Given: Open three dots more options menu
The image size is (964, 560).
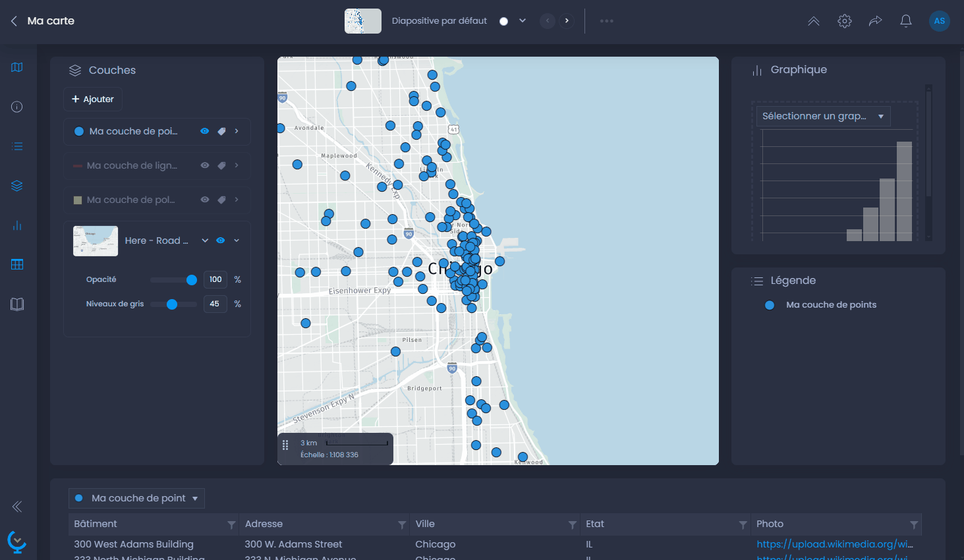Looking at the screenshot, I should click(x=607, y=21).
